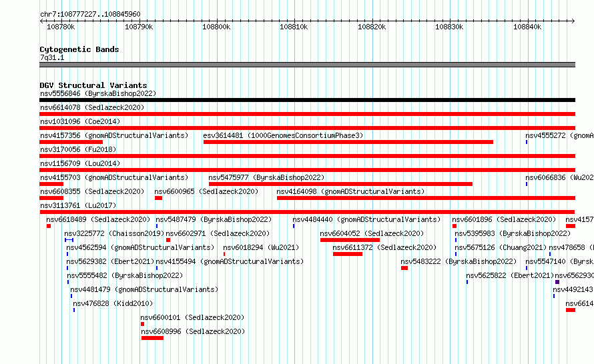594x364 pixels.
Task: Open nsv1156709 (Lou2014) variant label
Action: [x=80, y=163]
